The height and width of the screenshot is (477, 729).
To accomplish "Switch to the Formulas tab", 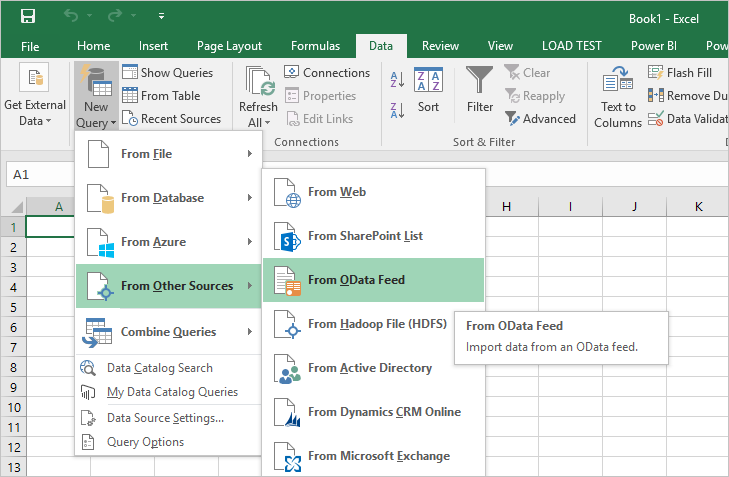I will 315,46.
